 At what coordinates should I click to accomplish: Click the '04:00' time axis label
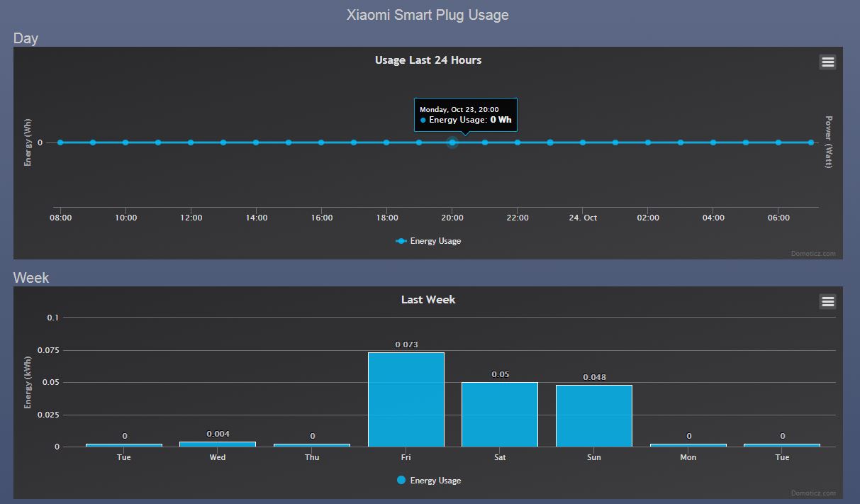pyautogui.click(x=713, y=218)
